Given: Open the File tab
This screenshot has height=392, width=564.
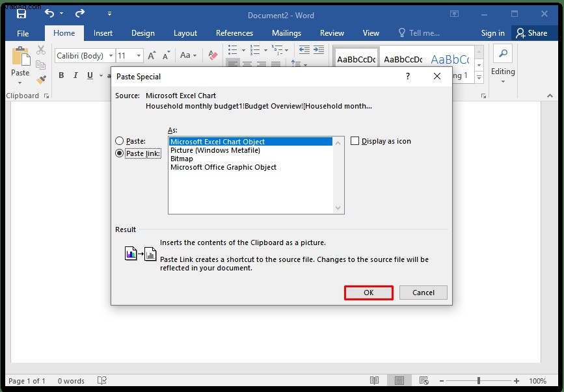Looking at the screenshot, I should [23, 33].
